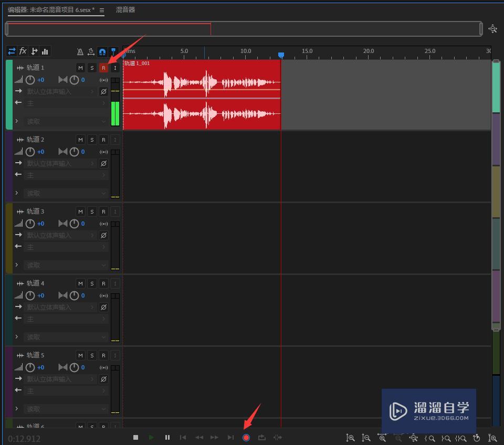This screenshot has height=445, width=504.
Task: Expand automation lanes chevron of 轨道 2
Action: pos(17,193)
